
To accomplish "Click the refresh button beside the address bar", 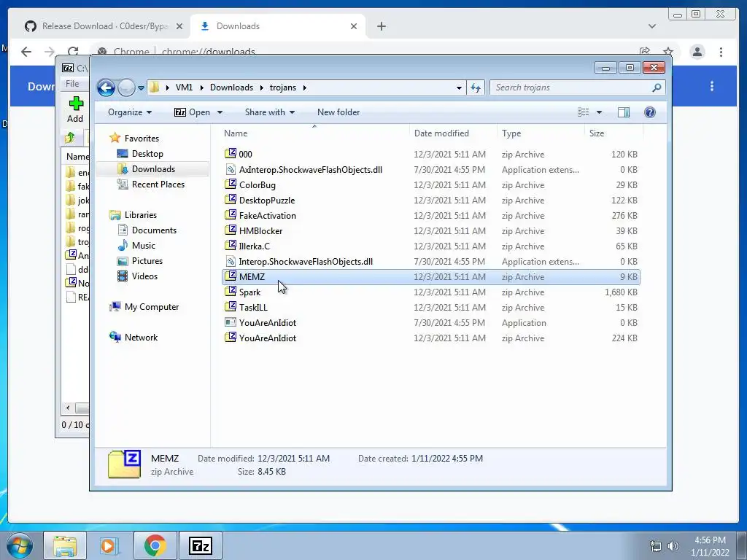I will 476,87.
